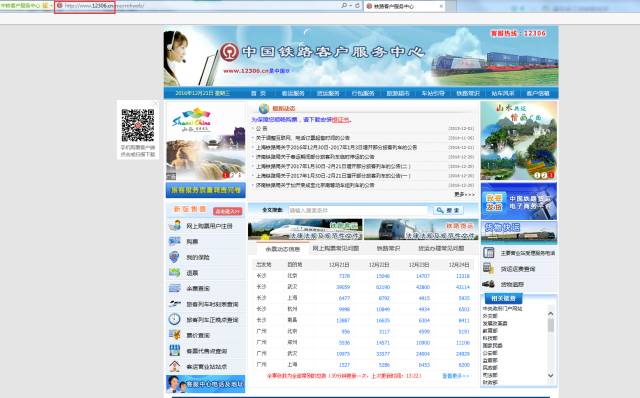Screen dimensions: 640x398
Task: Open the 货运服务 navigation menu
Action: [x=328, y=93]
